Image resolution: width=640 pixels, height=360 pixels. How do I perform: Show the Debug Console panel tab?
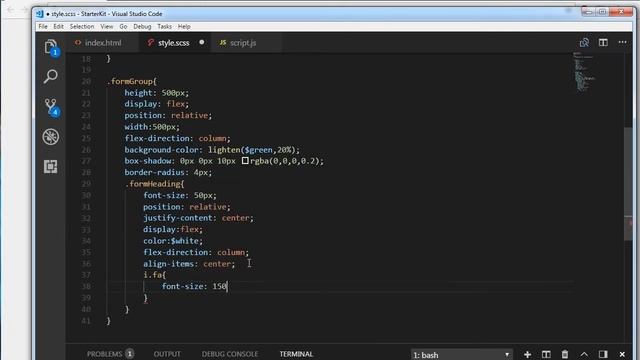point(230,354)
